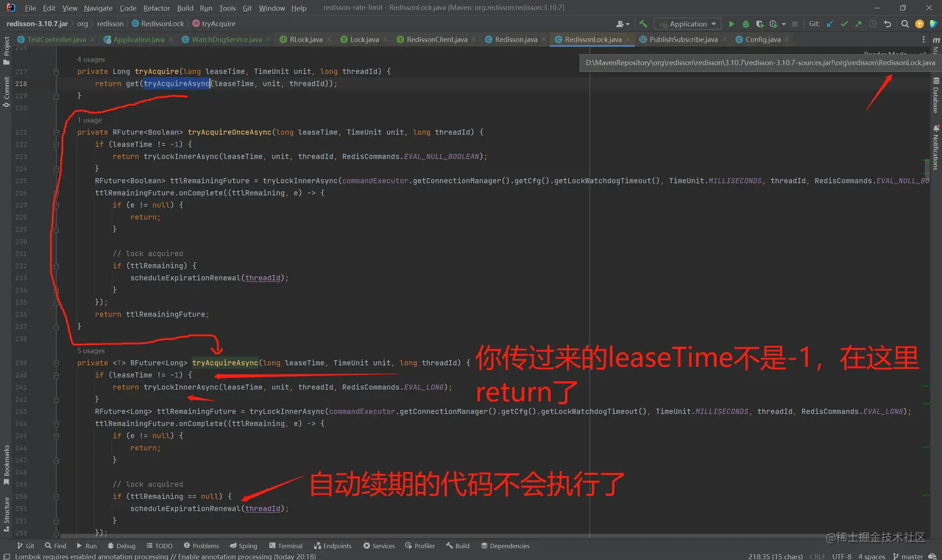This screenshot has width=942, height=560.
Task: Toggle the Project tool window on the left stripe
Action: [x=6, y=50]
